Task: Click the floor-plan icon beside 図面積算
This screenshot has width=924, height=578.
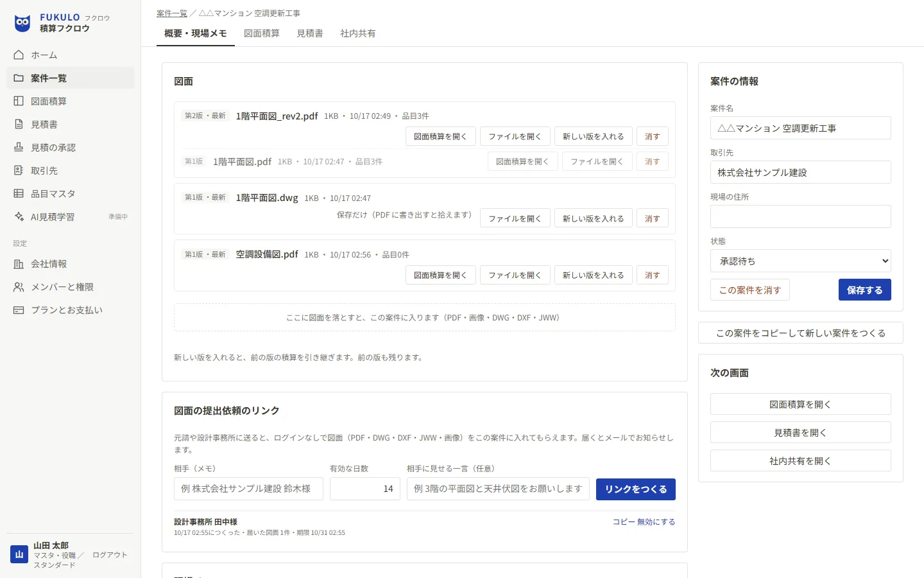Action: [19, 101]
